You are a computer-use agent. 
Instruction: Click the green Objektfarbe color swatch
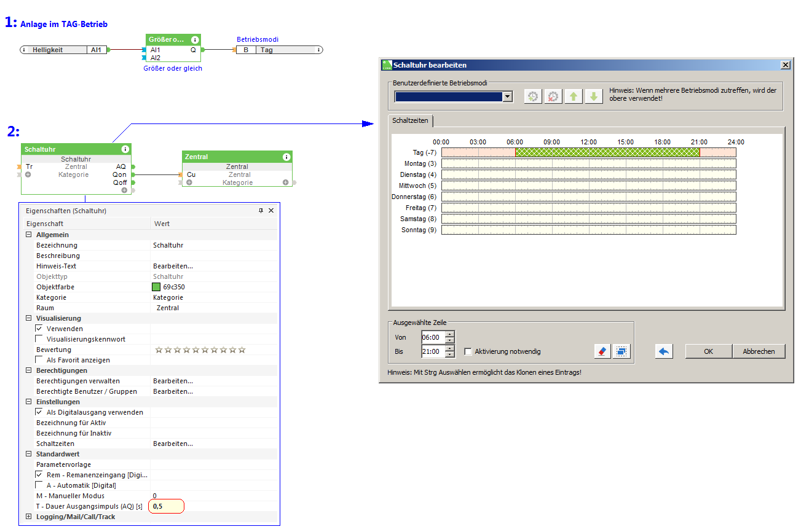[x=156, y=287]
